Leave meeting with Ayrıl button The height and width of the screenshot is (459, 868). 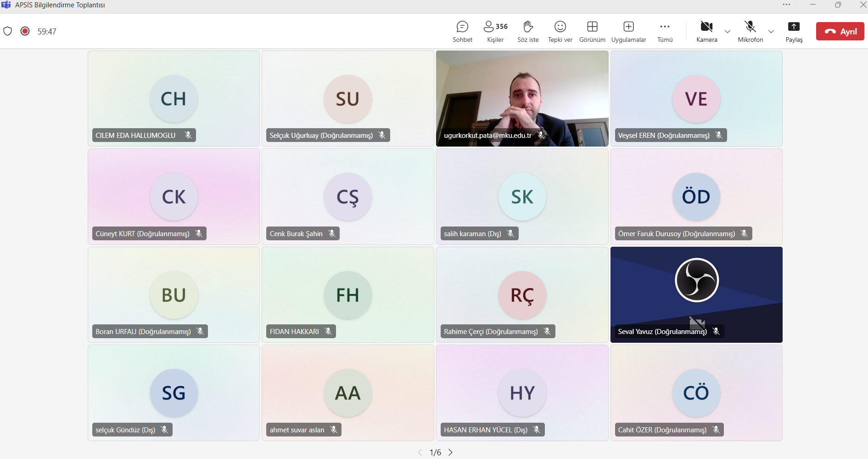point(840,31)
